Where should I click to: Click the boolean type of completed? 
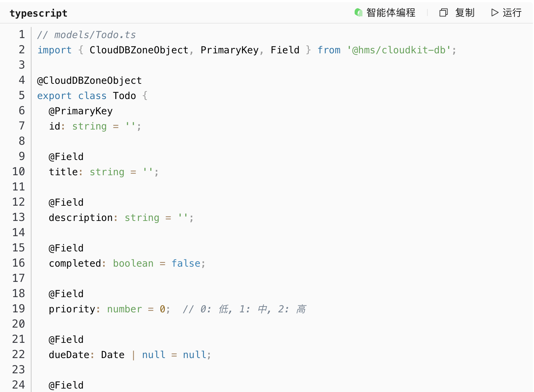click(x=133, y=264)
